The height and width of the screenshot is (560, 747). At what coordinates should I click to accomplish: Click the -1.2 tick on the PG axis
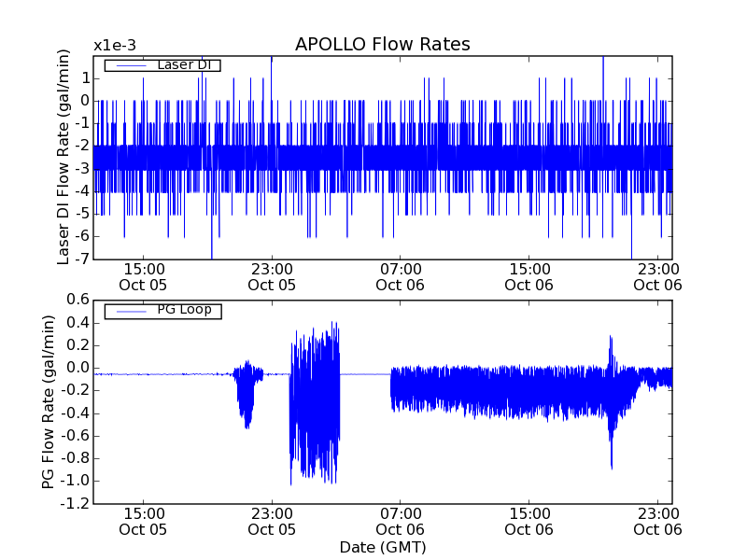(x=73, y=503)
